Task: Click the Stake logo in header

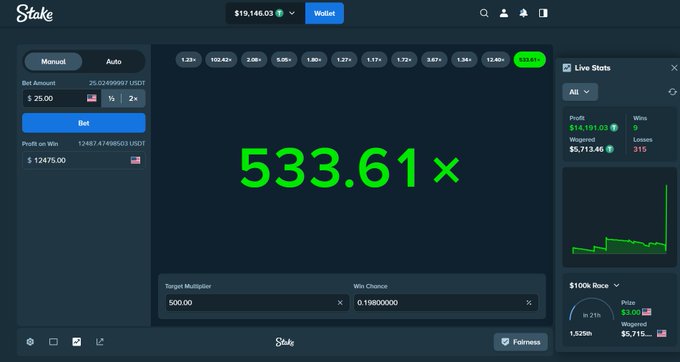Action: coord(35,13)
